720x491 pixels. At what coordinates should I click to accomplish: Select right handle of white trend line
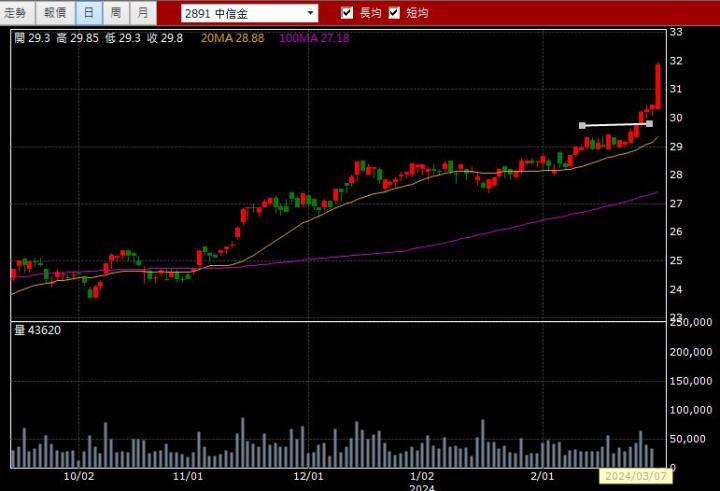tap(649, 124)
